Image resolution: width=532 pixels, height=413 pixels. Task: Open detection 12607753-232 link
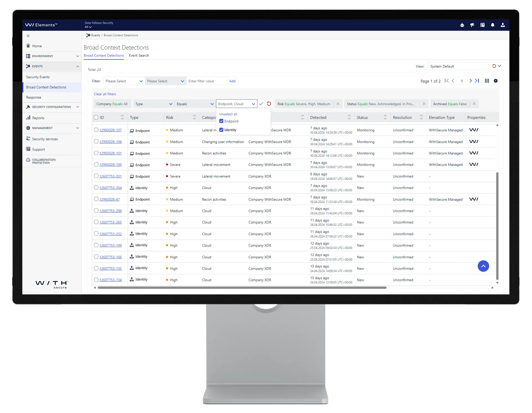tap(110, 234)
